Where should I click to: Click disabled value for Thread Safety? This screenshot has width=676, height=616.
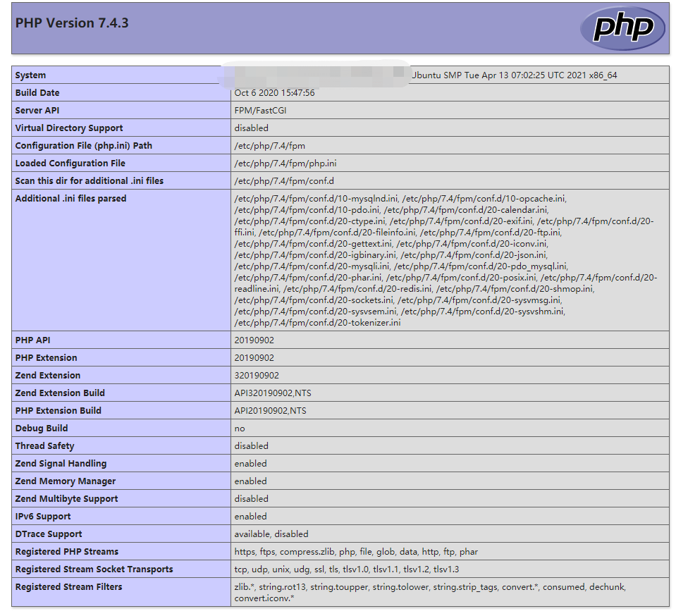coord(252,446)
